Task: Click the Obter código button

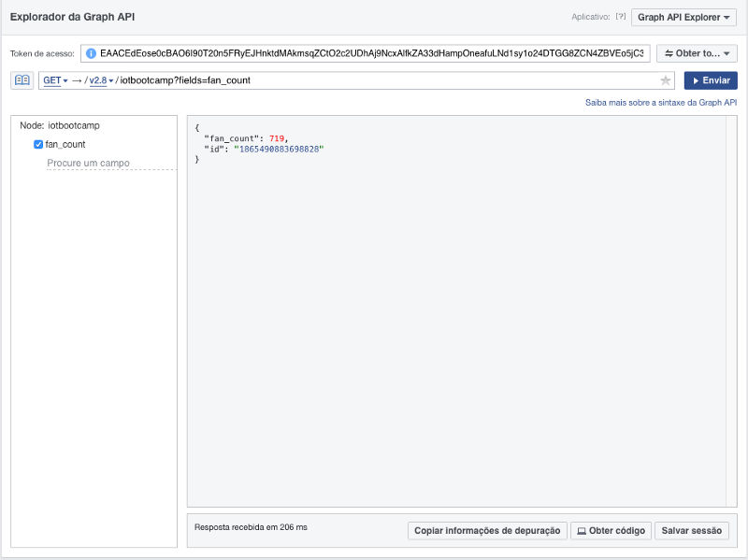Action: pyautogui.click(x=611, y=530)
